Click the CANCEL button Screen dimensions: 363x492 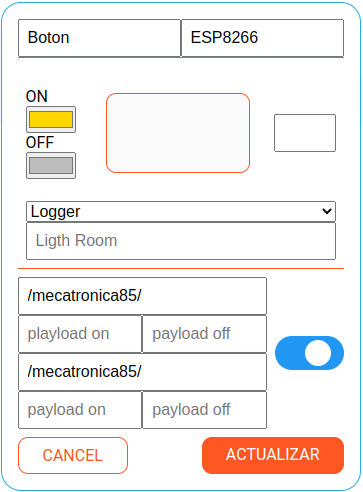(x=73, y=455)
